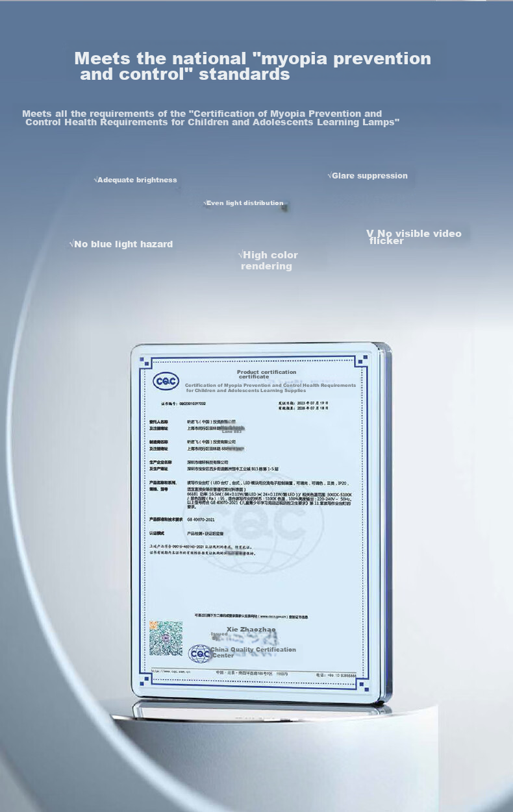Click the CQC logo beside China Quality Certification Center

[x=199, y=654]
